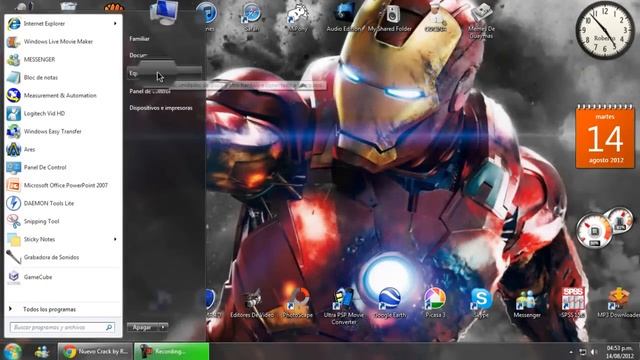Launch Ares from Start menu
The width and height of the screenshot is (640, 360).
point(63,149)
